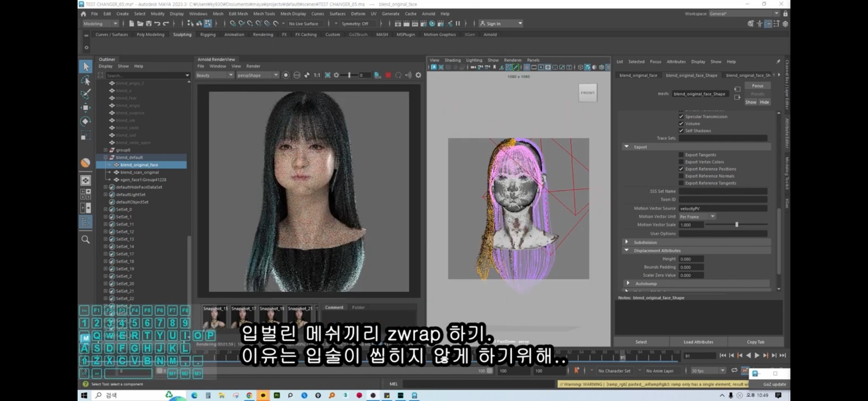The width and height of the screenshot is (868, 401).
Task: Click the Play Backwards button
Action: click(x=749, y=355)
